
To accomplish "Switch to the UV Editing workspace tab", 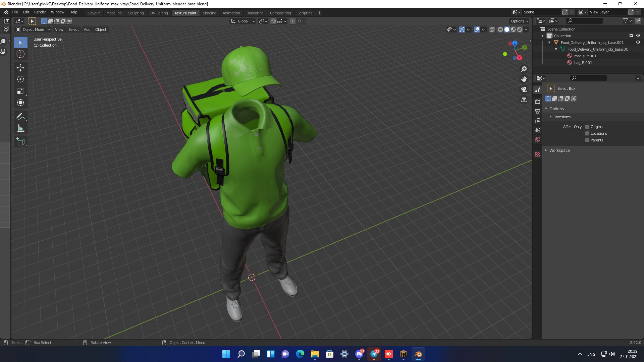I will tap(159, 13).
